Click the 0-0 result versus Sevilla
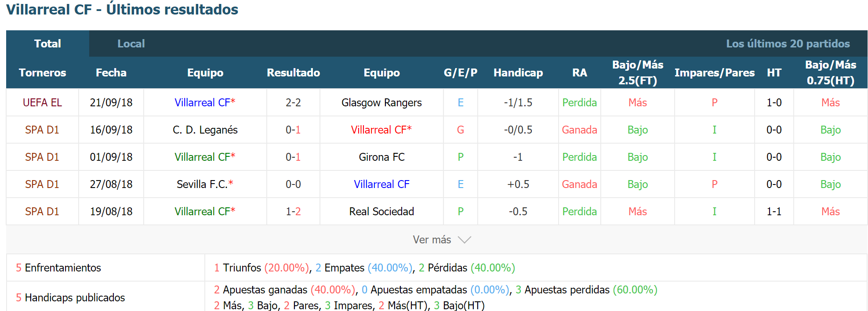Image resolution: width=868 pixels, height=311 pixels. coord(293,184)
